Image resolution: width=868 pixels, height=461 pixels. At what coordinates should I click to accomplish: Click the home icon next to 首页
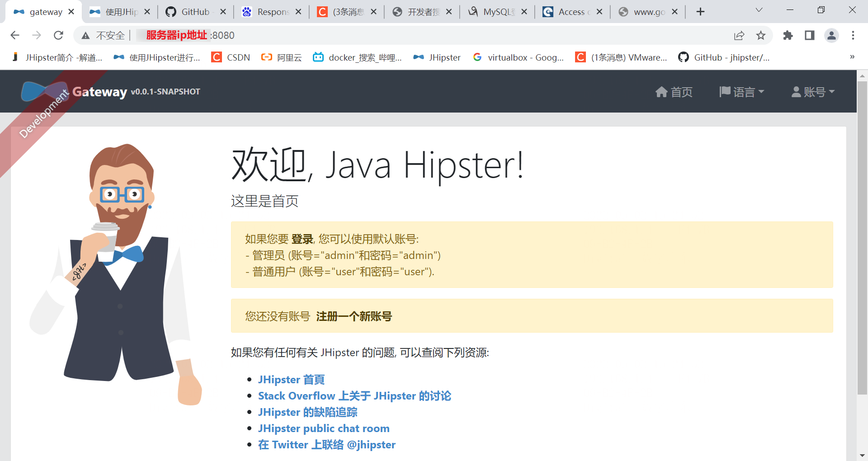(661, 92)
